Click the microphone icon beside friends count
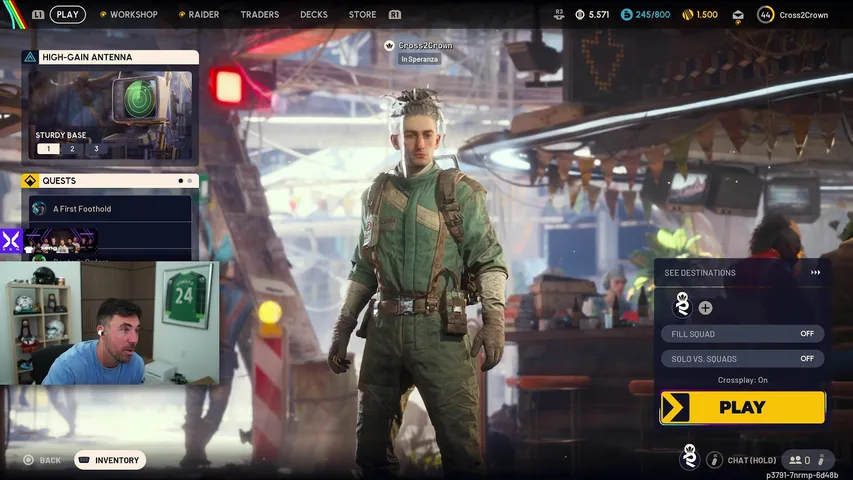853x480 pixels. tap(821, 460)
